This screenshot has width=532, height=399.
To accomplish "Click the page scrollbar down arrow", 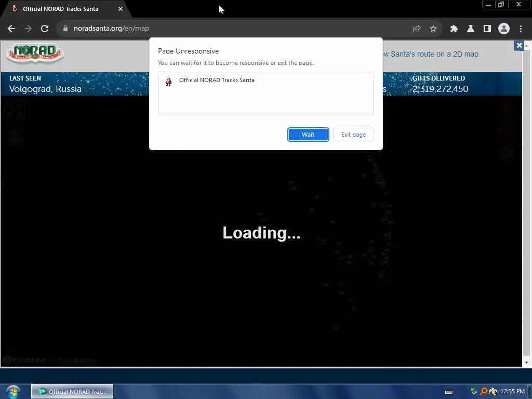I will [x=527, y=363].
